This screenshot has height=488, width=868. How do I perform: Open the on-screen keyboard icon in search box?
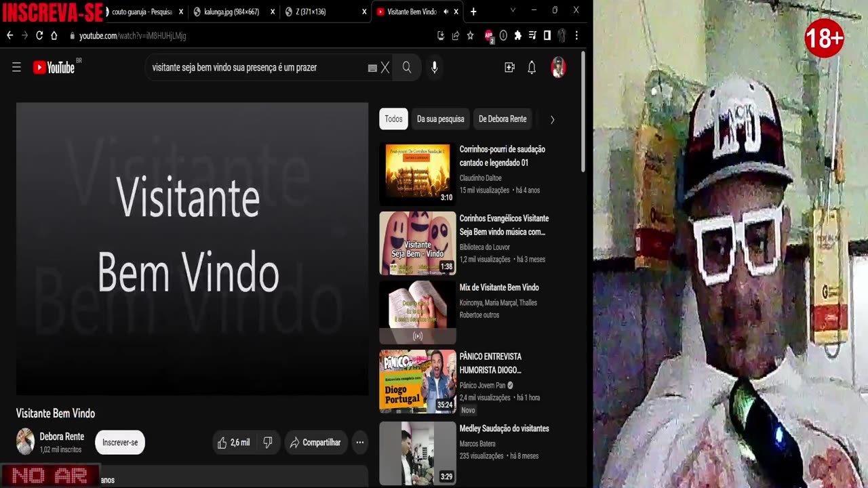click(372, 68)
